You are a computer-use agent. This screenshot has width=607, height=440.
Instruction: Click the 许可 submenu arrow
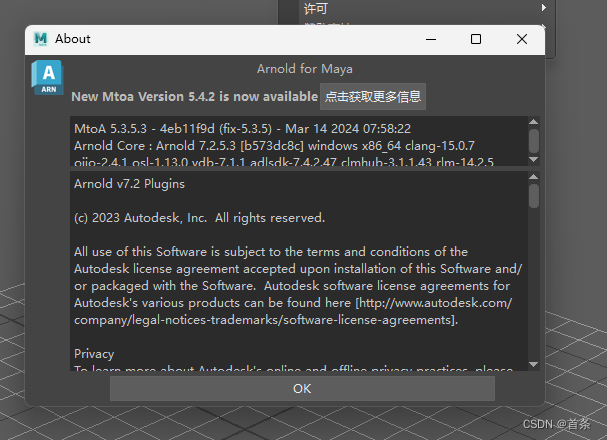tap(544, 7)
